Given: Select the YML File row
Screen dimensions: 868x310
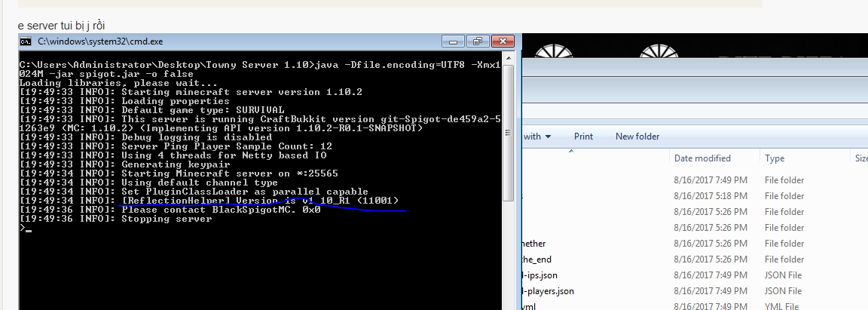Looking at the screenshot, I should click(x=694, y=306).
